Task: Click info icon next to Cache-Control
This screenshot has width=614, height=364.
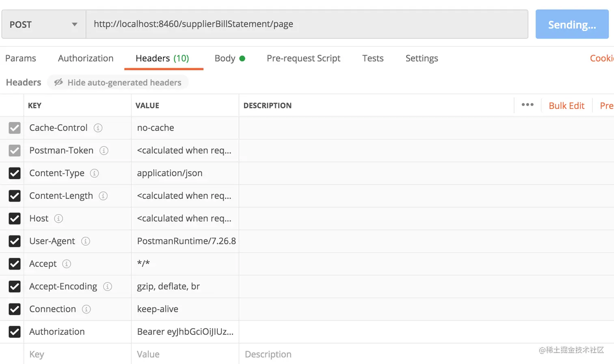Action: click(x=98, y=128)
